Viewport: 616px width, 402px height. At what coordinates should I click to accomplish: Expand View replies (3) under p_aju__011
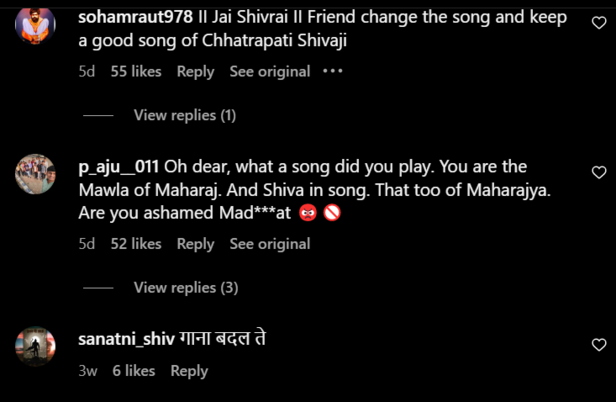tap(185, 287)
